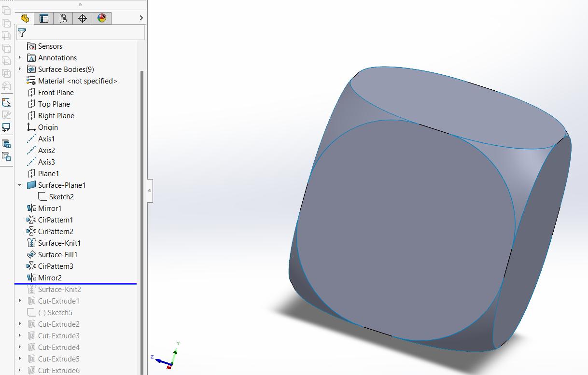Select the Cut-Extrude1 feature
Screen dimensions: 588x375
click(54, 301)
